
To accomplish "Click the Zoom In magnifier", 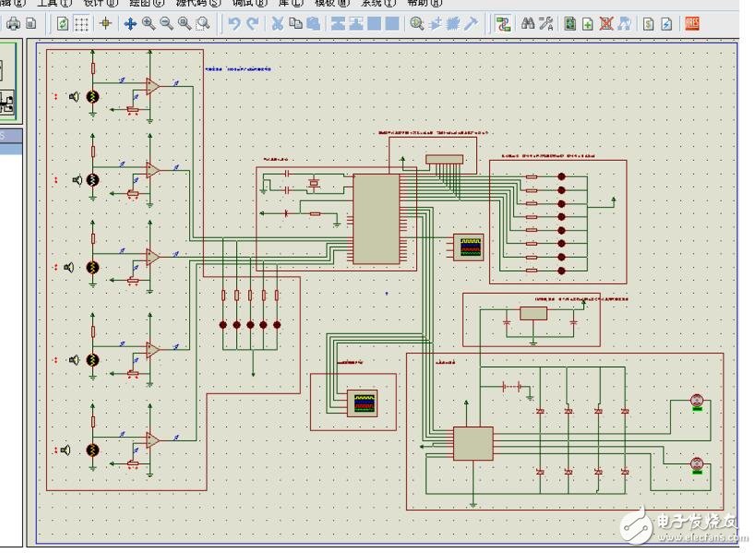I will (149, 24).
